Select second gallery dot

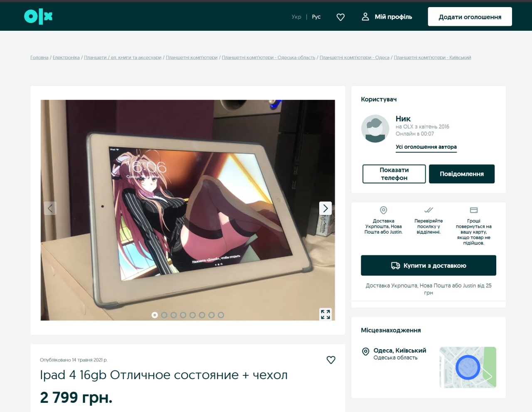pyautogui.click(x=164, y=315)
